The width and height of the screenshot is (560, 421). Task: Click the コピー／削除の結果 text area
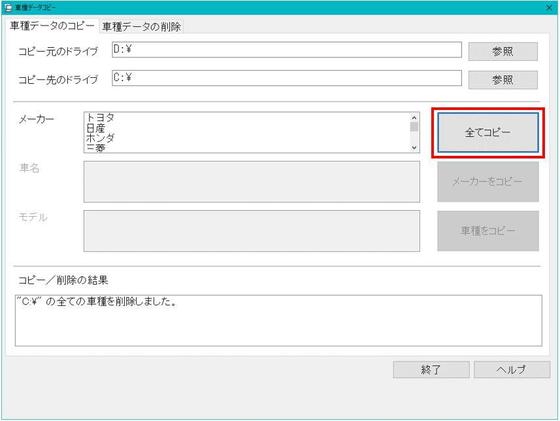point(279,320)
